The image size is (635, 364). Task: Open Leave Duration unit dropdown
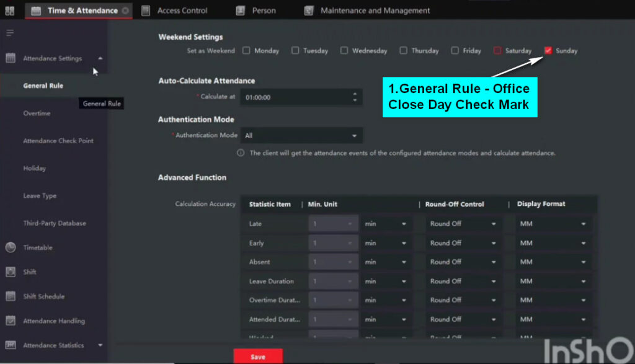[x=385, y=282]
